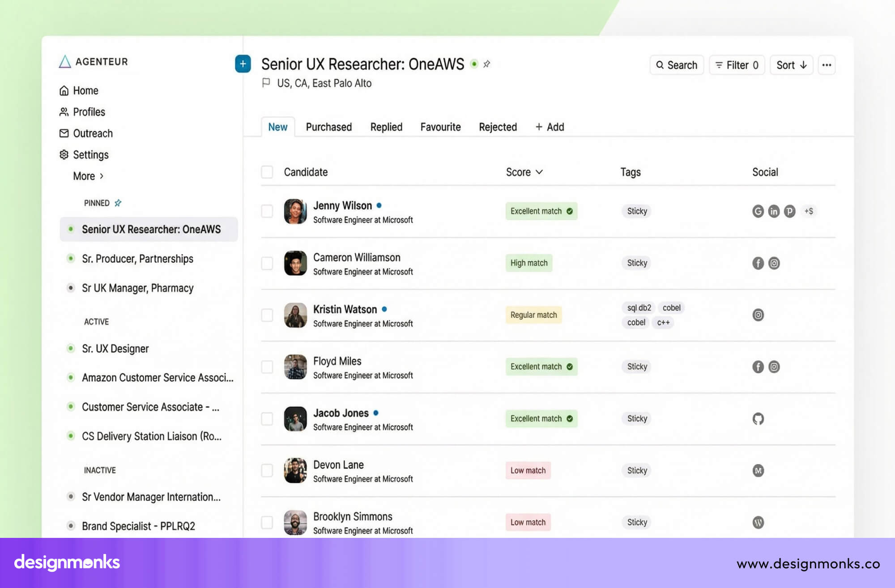Screen dimensions: 895x588
Task: Tick Floyd Miles's checkbox
Action: pos(267,367)
